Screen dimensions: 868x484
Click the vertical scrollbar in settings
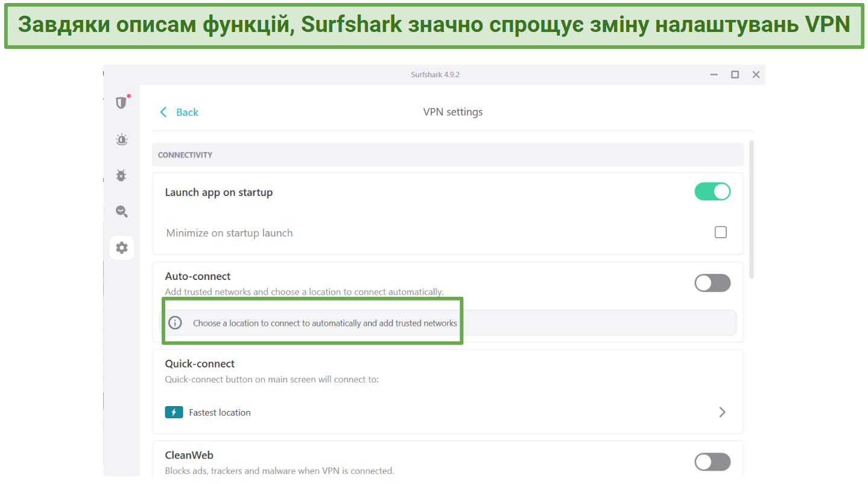point(751,209)
